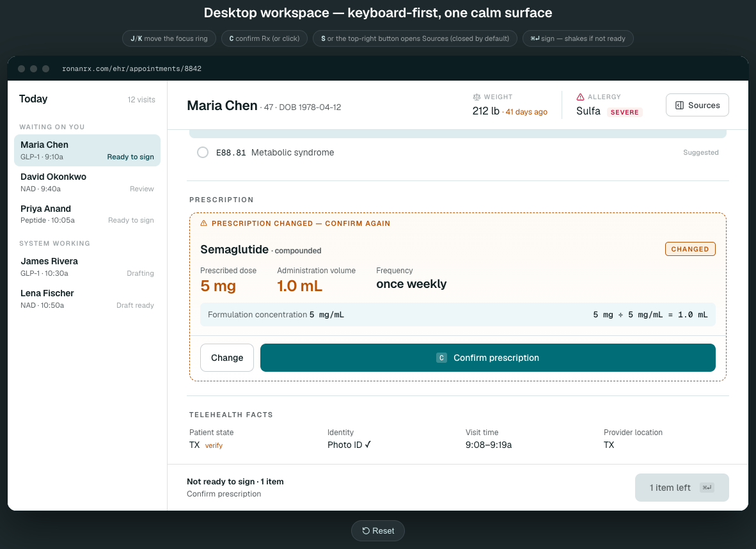Click the 1.0 mL administration volume

pyautogui.click(x=299, y=286)
